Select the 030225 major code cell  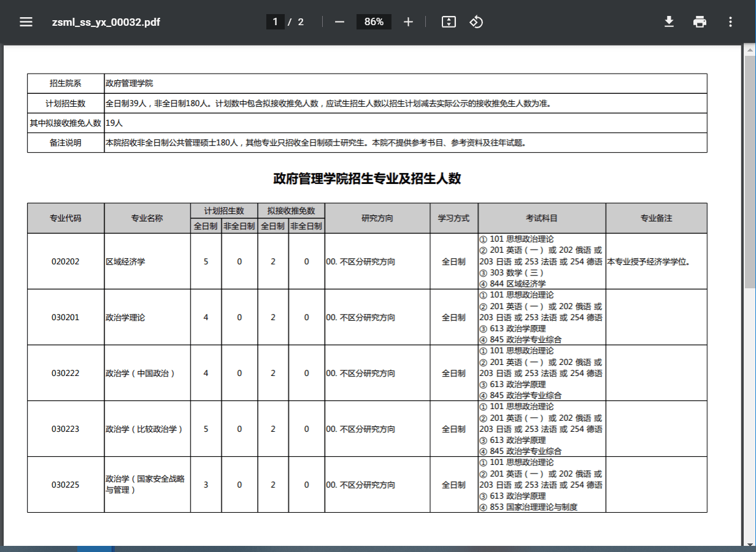click(x=66, y=485)
